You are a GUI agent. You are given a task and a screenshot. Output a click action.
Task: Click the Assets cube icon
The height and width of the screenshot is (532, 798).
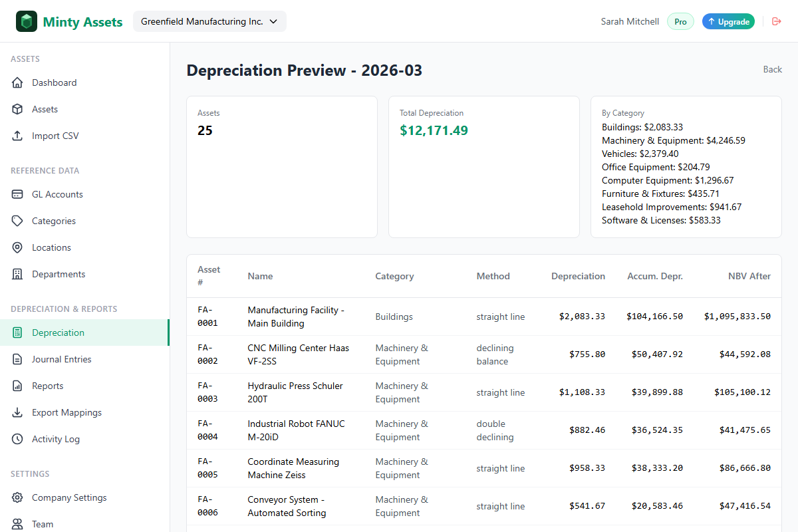18,109
